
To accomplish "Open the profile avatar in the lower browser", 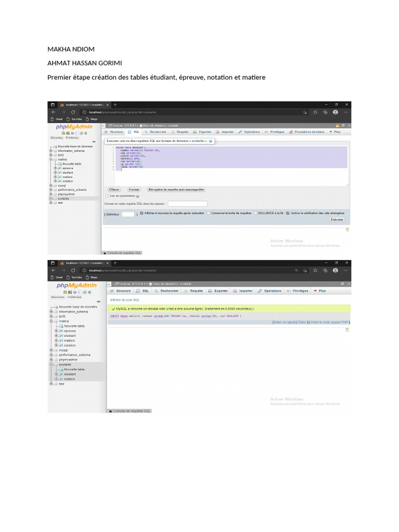I will tap(335, 270).
